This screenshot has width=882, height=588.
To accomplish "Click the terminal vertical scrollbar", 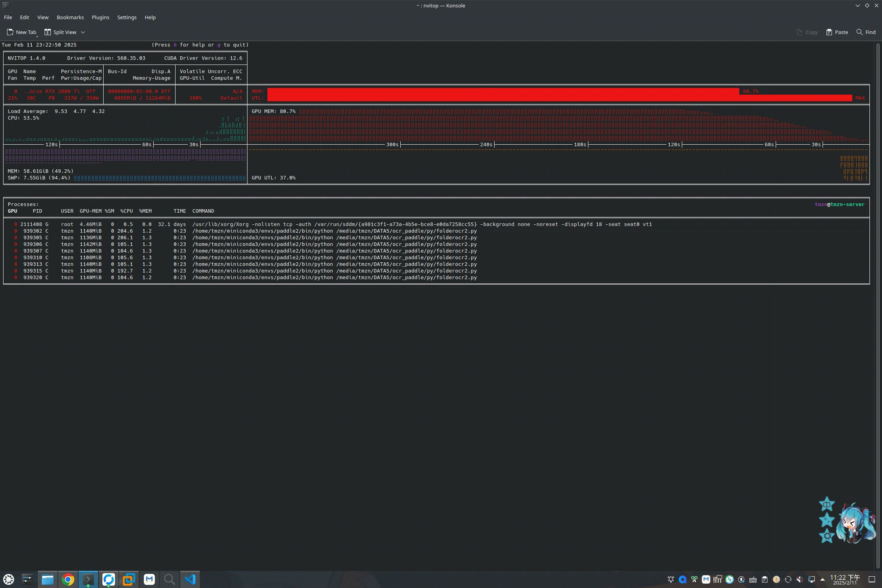I will click(878, 305).
